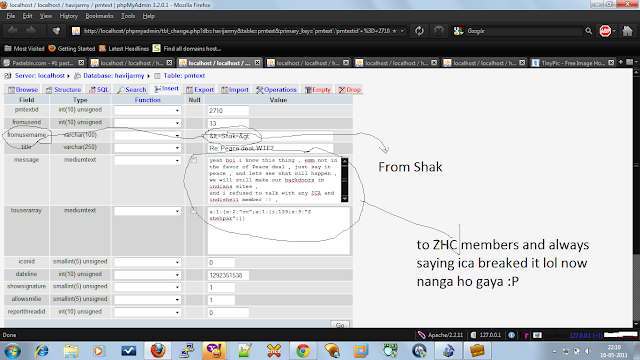Click the page vertical scrollbar
The image size is (640, 360).
[636, 198]
